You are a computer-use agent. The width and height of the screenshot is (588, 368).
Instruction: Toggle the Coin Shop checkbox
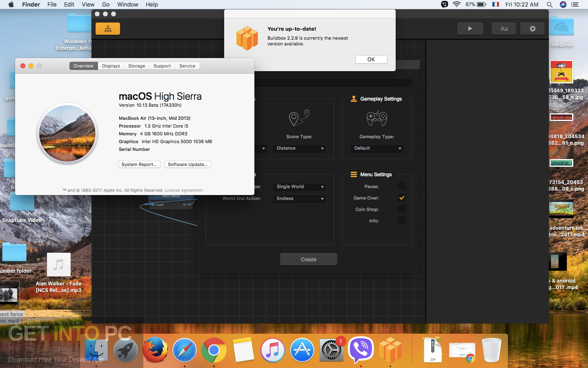pos(402,209)
